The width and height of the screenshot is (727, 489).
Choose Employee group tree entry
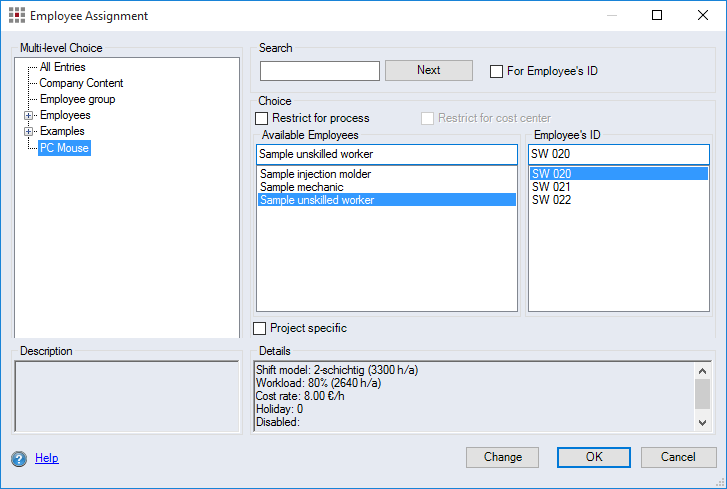[77, 99]
